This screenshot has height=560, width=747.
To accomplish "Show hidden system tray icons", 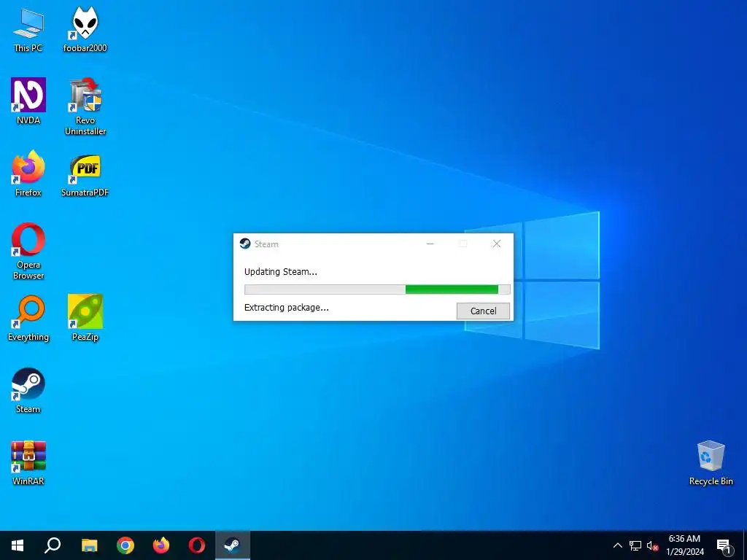I will click(x=617, y=545).
